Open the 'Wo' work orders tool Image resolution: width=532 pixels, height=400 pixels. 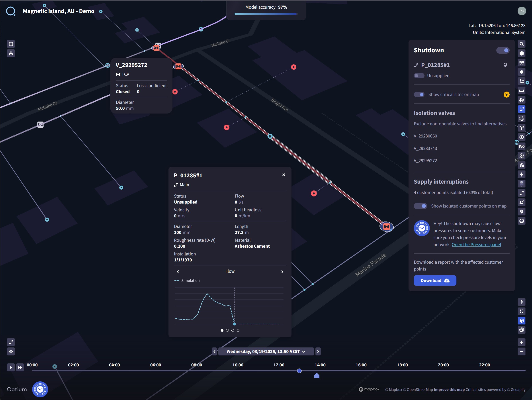pyautogui.click(x=521, y=146)
